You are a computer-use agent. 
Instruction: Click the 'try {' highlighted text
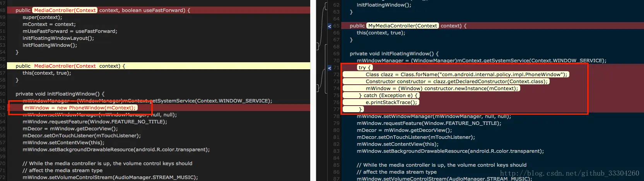(365, 68)
